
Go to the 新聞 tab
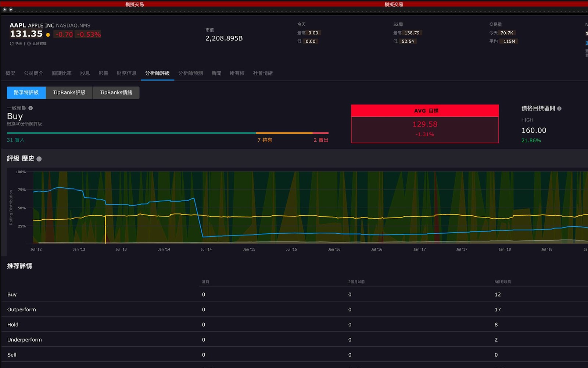click(216, 73)
